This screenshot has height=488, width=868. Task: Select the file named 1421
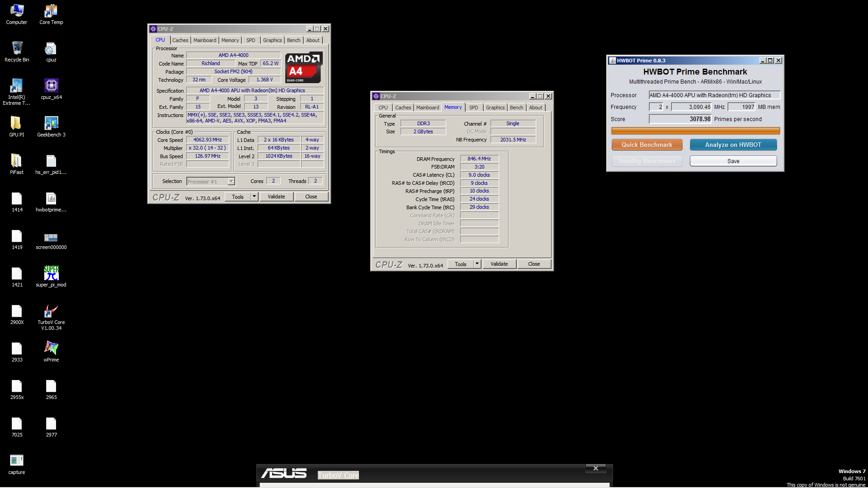(17, 277)
